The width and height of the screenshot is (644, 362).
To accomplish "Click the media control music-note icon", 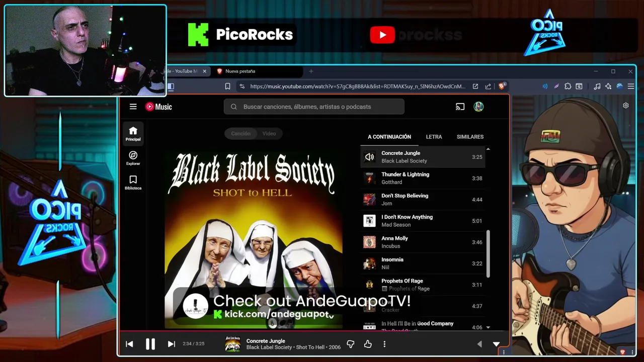I will click(x=597, y=86).
